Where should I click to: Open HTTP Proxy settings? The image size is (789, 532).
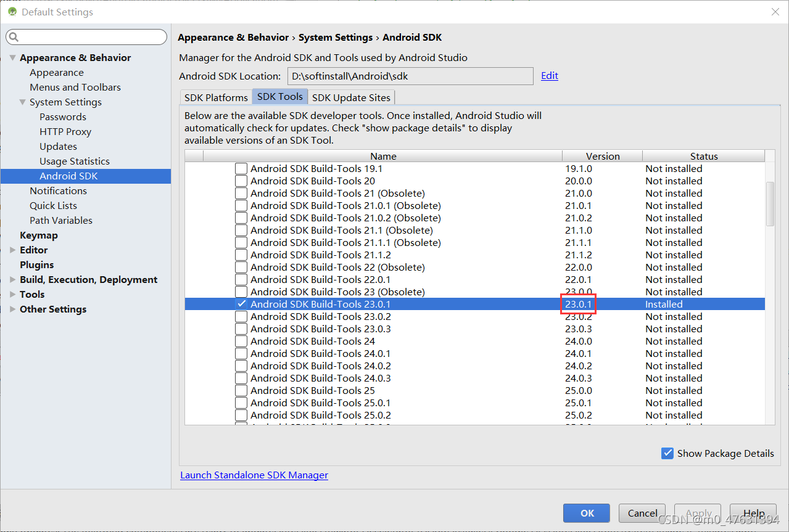(x=65, y=131)
